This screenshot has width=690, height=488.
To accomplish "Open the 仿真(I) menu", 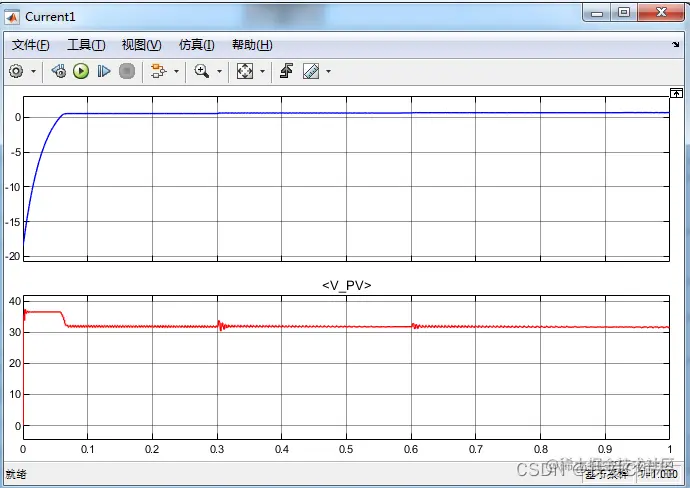I will [x=197, y=45].
